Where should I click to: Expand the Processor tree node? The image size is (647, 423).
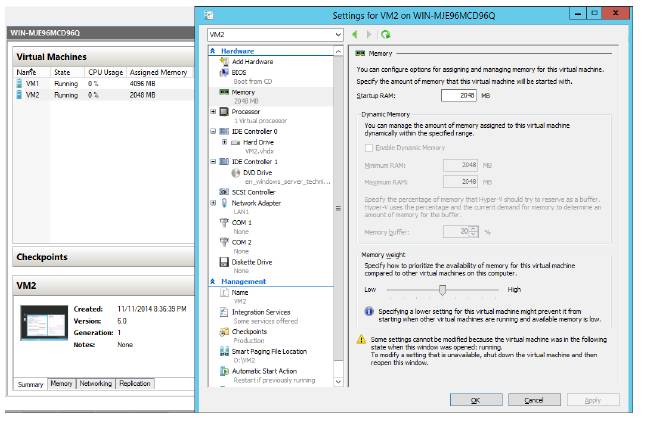(212, 111)
